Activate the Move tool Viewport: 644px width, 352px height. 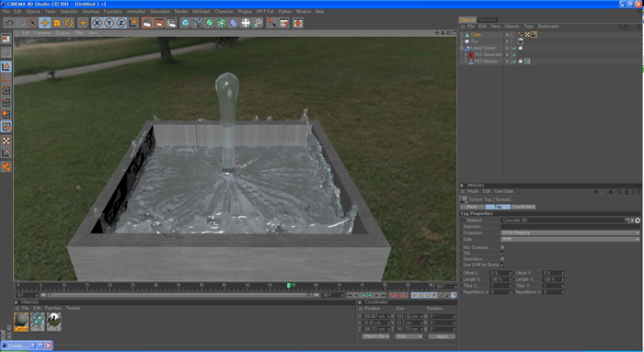[45, 23]
